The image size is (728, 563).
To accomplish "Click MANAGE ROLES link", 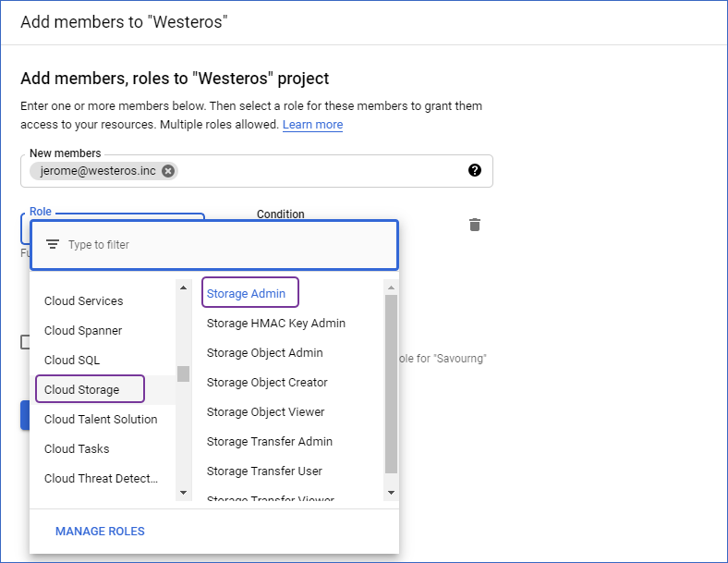I will (100, 531).
